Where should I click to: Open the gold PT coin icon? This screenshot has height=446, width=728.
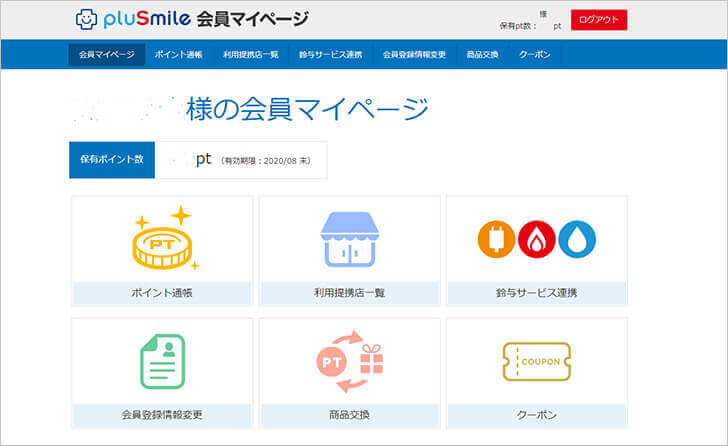tap(166, 238)
